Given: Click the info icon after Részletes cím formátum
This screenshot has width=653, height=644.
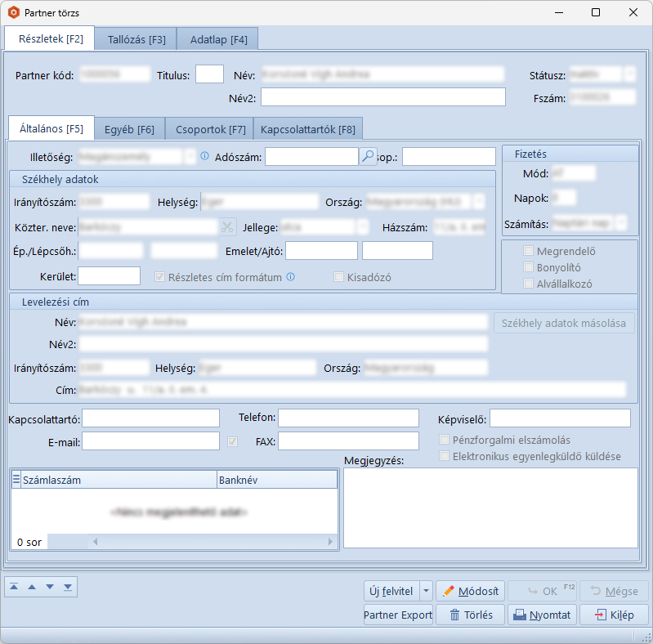Looking at the screenshot, I should pos(290,277).
